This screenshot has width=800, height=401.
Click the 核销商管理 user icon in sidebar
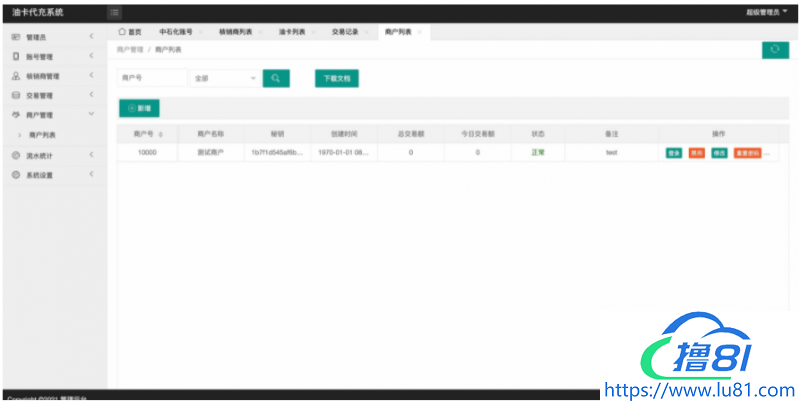[15, 76]
